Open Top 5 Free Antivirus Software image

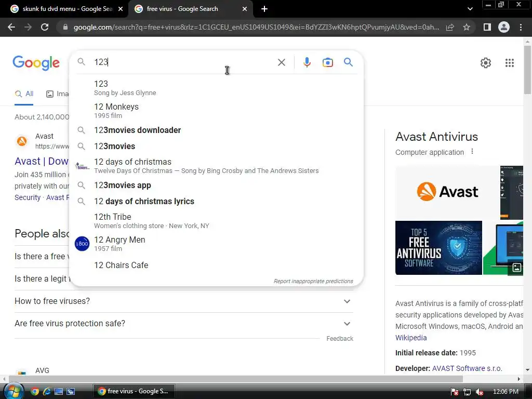[438, 248]
